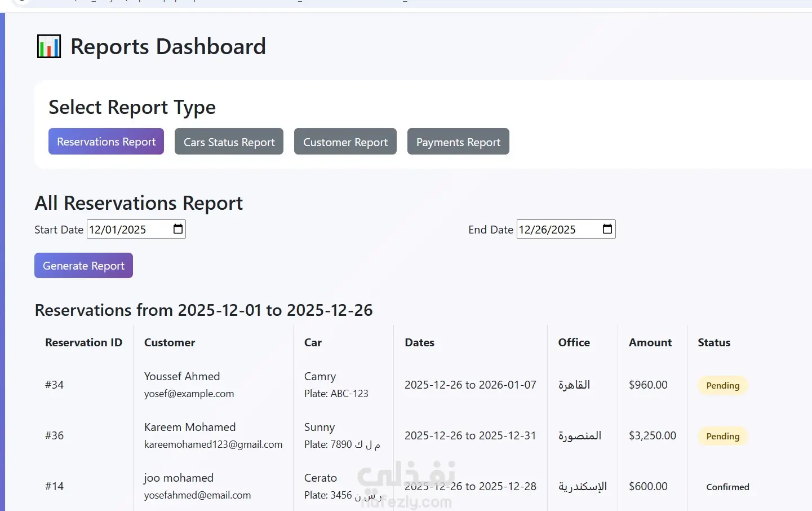Click the Status column header
Viewport: 812px width, 511px height.
click(x=714, y=342)
